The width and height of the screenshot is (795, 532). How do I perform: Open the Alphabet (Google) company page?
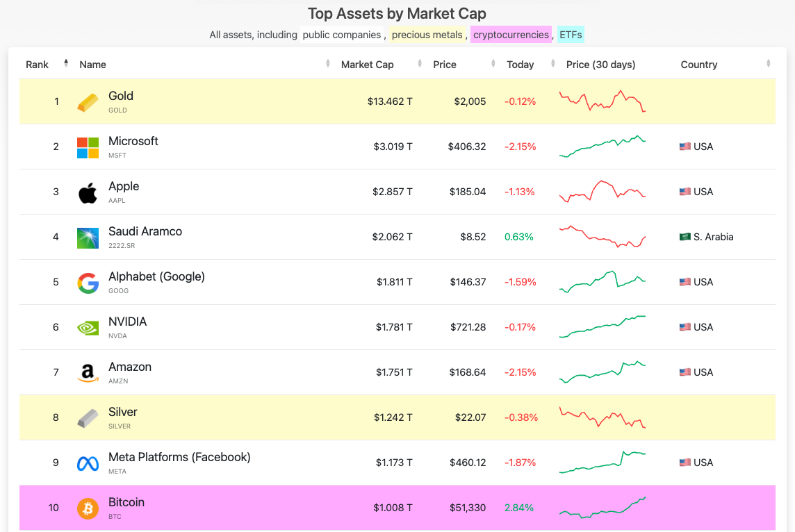156,276
